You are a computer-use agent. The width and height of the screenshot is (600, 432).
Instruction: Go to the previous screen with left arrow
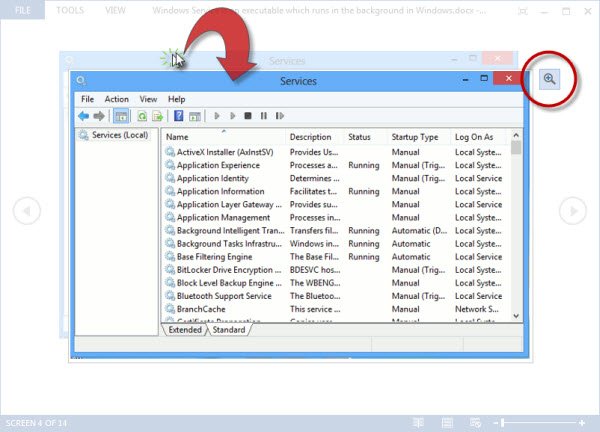[x=27, y=210]
